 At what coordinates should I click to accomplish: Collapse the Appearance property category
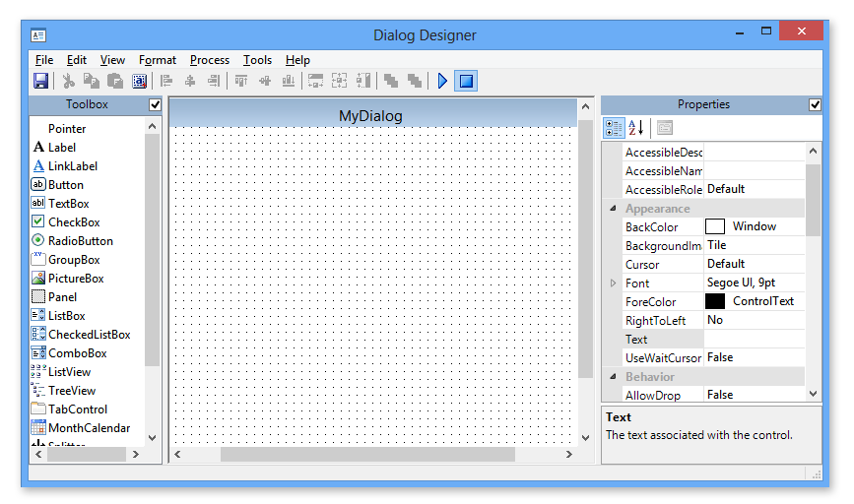[613, 209]
